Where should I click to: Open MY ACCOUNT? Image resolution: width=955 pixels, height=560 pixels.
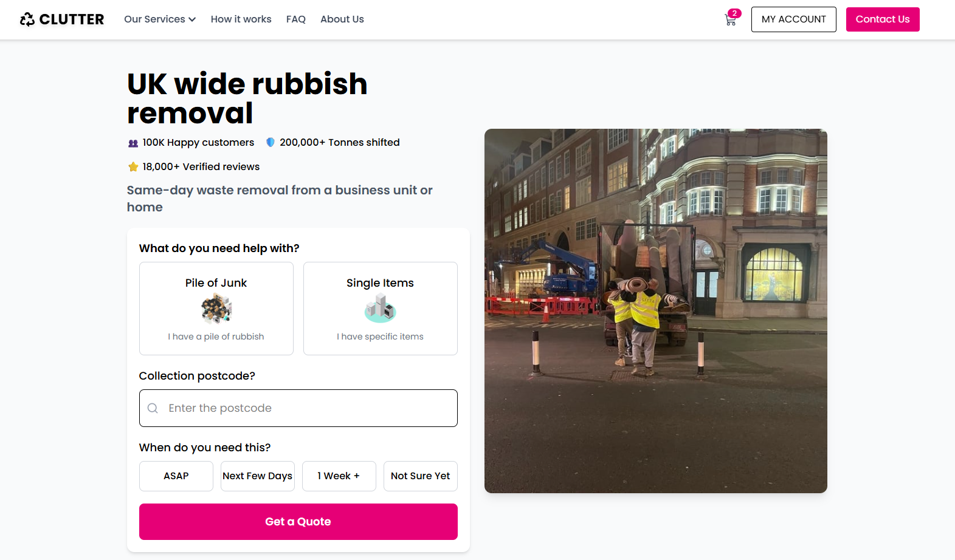pos(794,19)
